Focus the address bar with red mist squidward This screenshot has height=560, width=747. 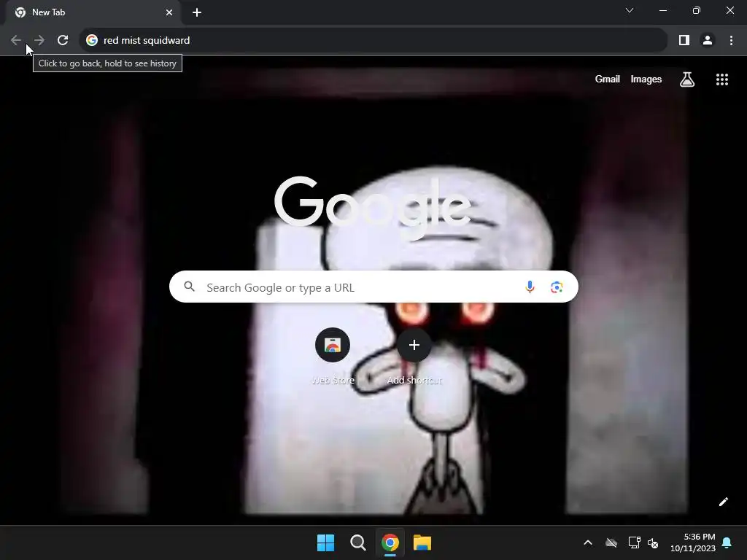(x=373, y=41)
